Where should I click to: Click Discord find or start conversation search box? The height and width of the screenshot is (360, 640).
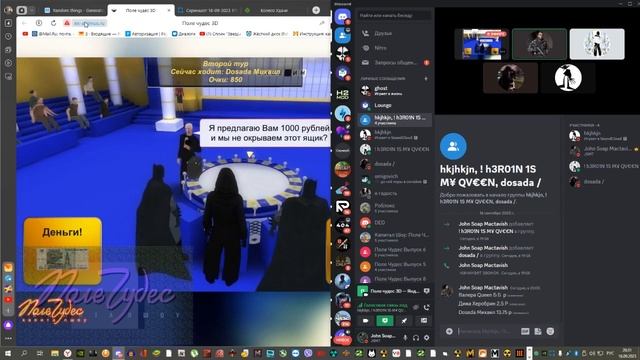[x=394, y=16]
